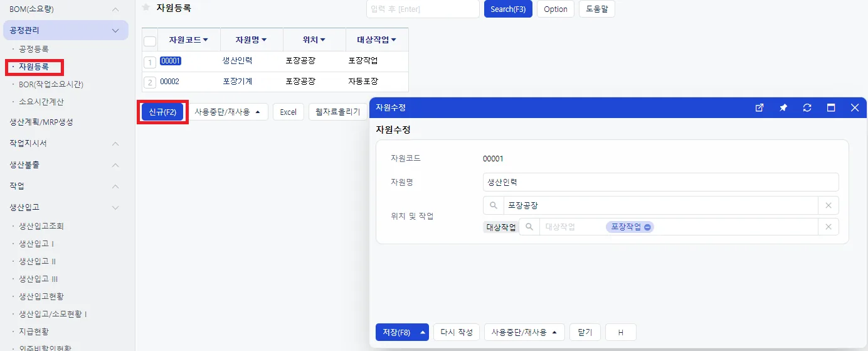This screenshot has width=868, height=351.
Task: Export with the Excel button
Action: click(288, 112)
